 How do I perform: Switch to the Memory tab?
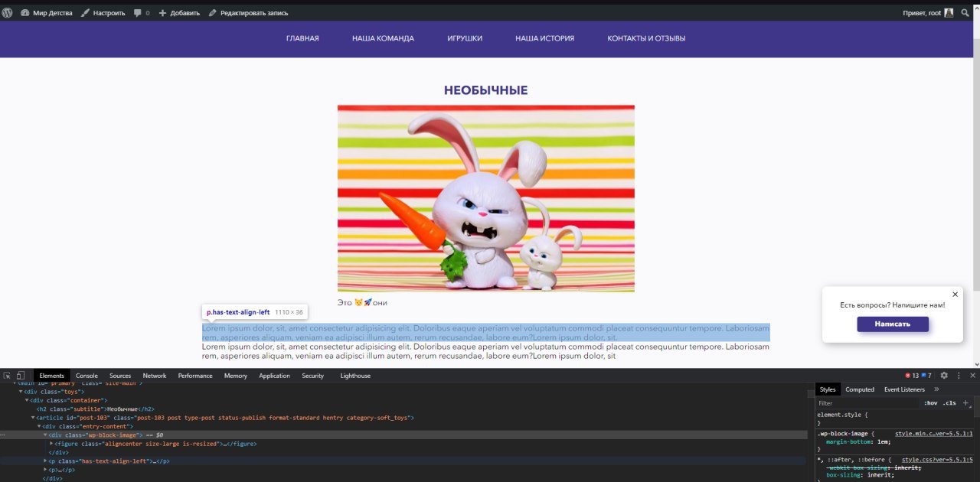236,376
